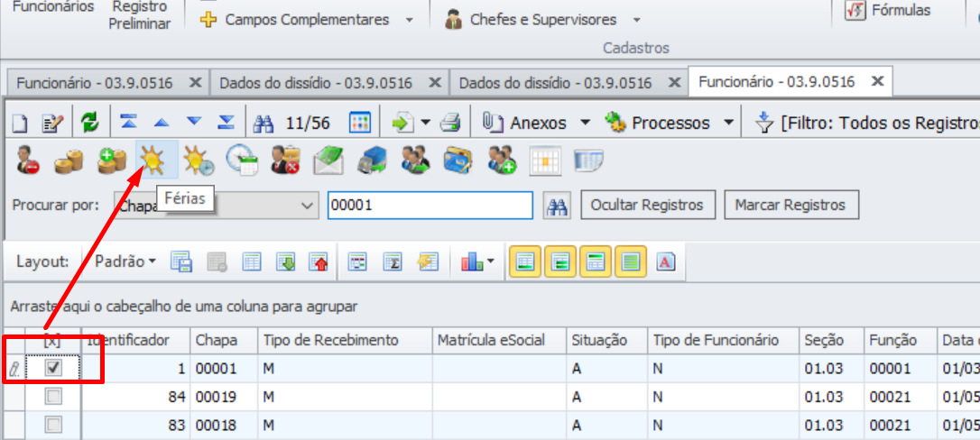Open the Férias sun icon
Viewport: 980px width, 440px height.
pos(153,160)
